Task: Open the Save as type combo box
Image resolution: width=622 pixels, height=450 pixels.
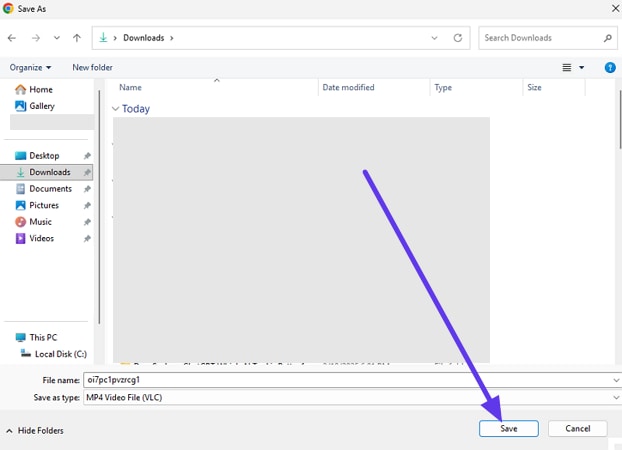Action: [x=352, y=398]
